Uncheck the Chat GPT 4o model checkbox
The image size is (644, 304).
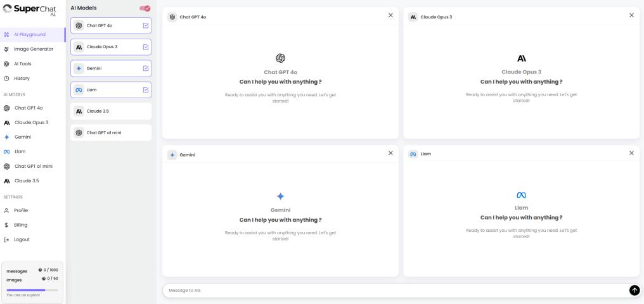pos(146,26)
